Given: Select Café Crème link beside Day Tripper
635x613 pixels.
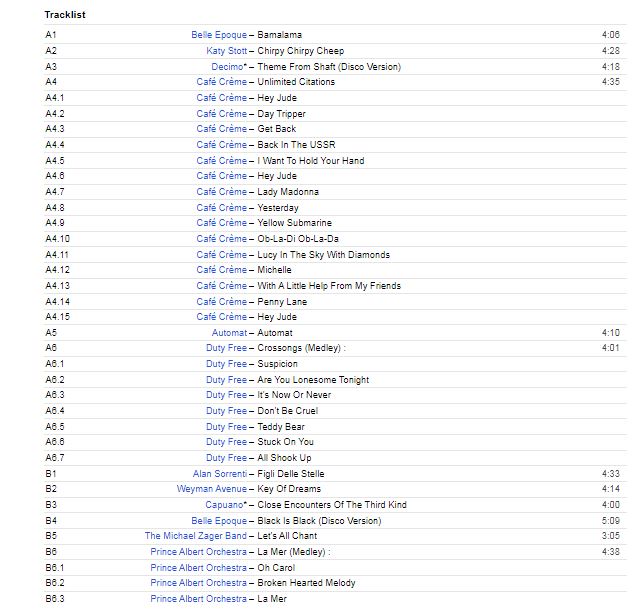Looking at the screenshot, I should click(x=221, y=114).
